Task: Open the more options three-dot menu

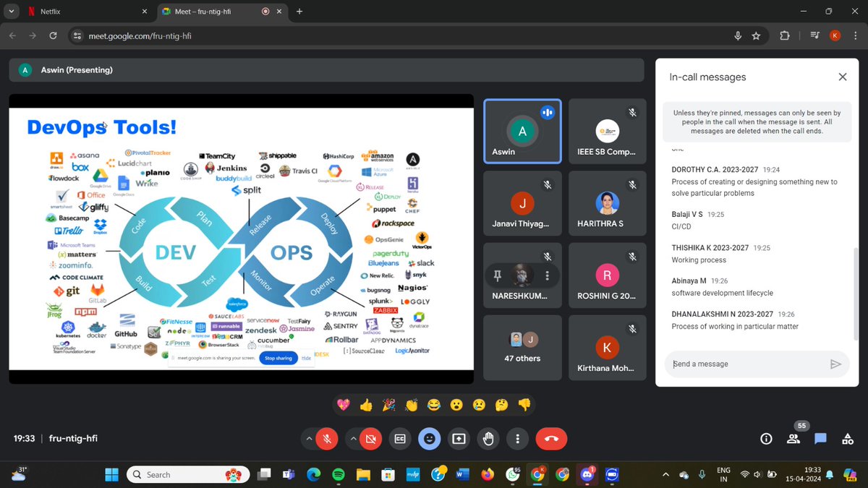Action: point(517,438)
